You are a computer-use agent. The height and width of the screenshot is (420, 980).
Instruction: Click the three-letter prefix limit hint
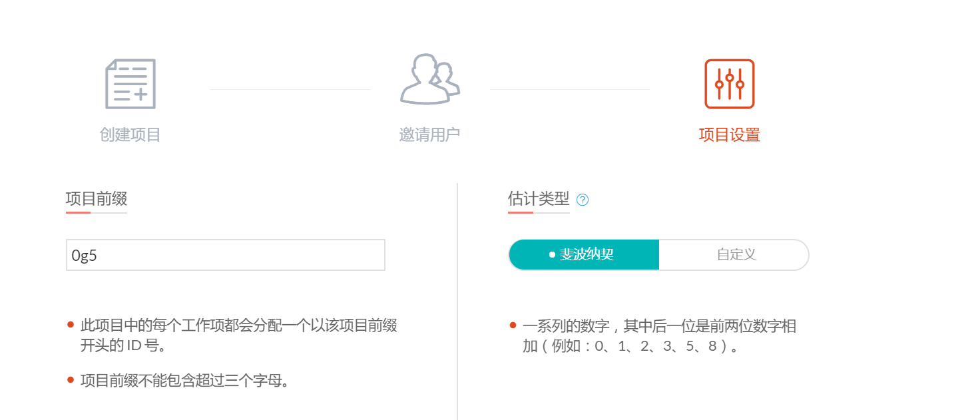184,381
